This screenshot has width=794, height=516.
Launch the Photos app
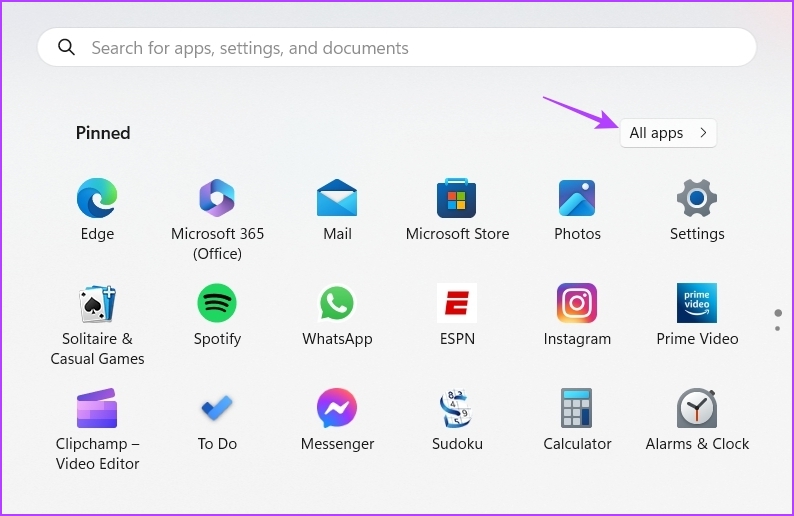pos(577,199)
